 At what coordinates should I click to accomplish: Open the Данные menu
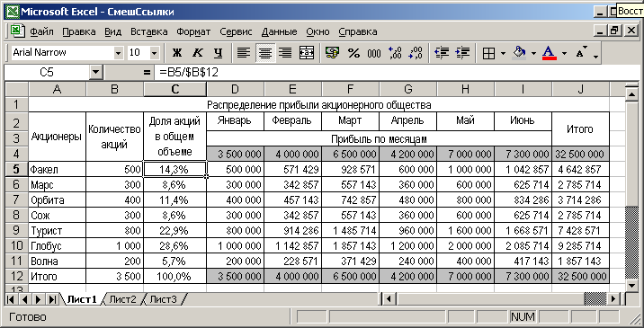coord(280,31)
